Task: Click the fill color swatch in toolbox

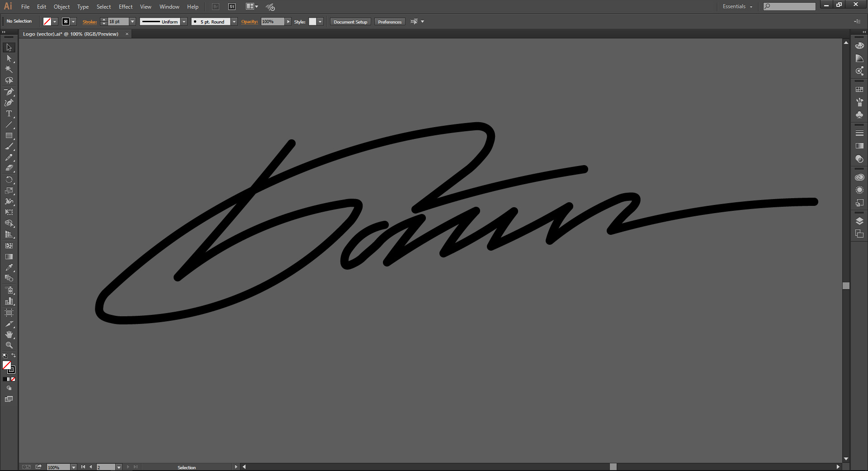Action: (7, 365)
